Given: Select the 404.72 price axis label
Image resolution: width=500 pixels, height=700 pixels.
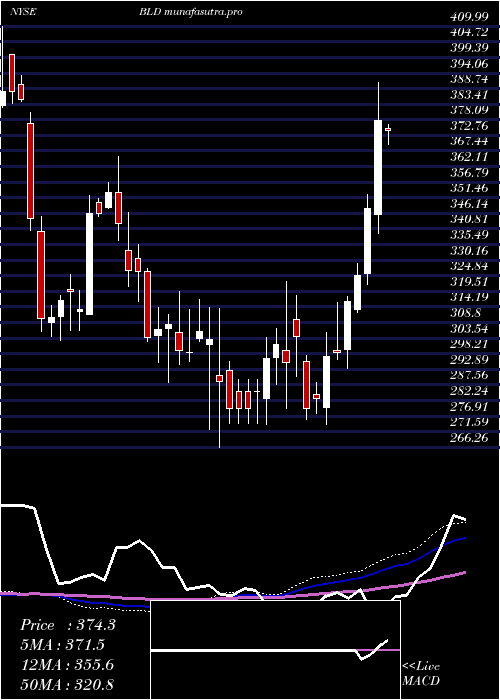Looking at the screenshot, I should coord(468,32).
